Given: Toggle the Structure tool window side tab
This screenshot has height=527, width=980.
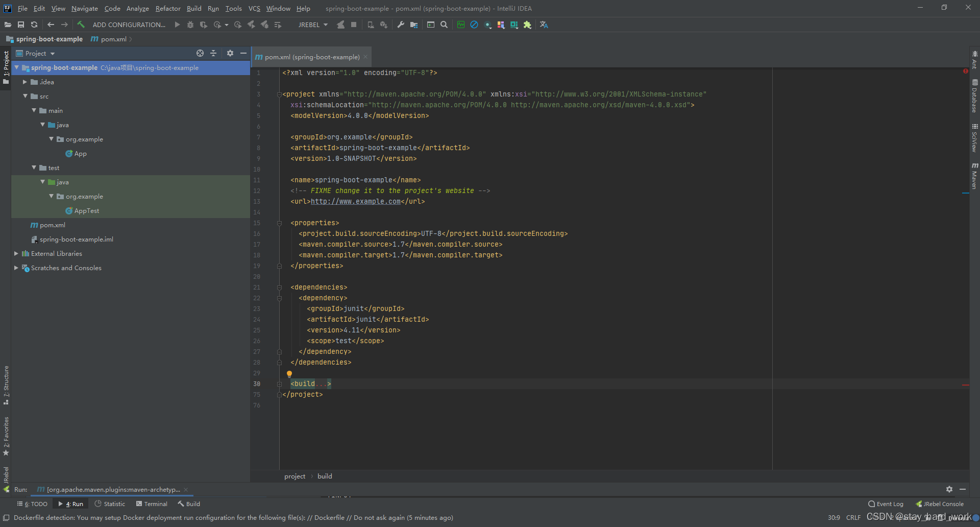Looking at the screenshot, I should pyautogui.click(x=6, y=385).
